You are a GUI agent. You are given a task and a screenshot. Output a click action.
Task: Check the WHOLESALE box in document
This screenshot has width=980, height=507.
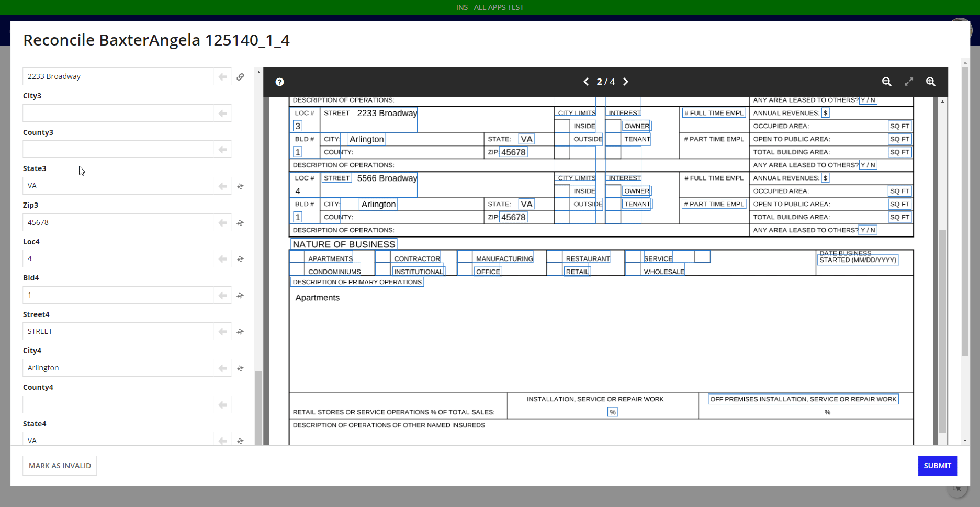click(633, 270)
